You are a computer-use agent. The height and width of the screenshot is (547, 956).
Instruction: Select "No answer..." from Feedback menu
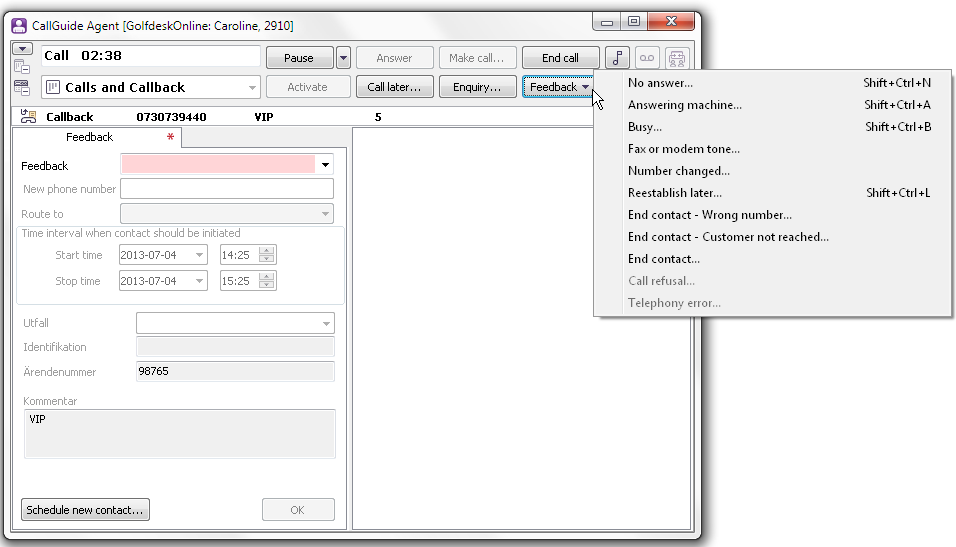point(660,83)
